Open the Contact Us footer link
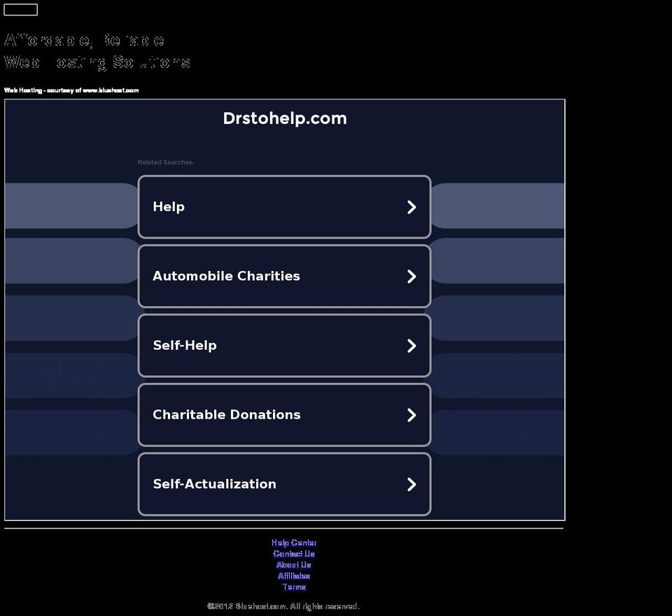 click(x=294, y=554)
